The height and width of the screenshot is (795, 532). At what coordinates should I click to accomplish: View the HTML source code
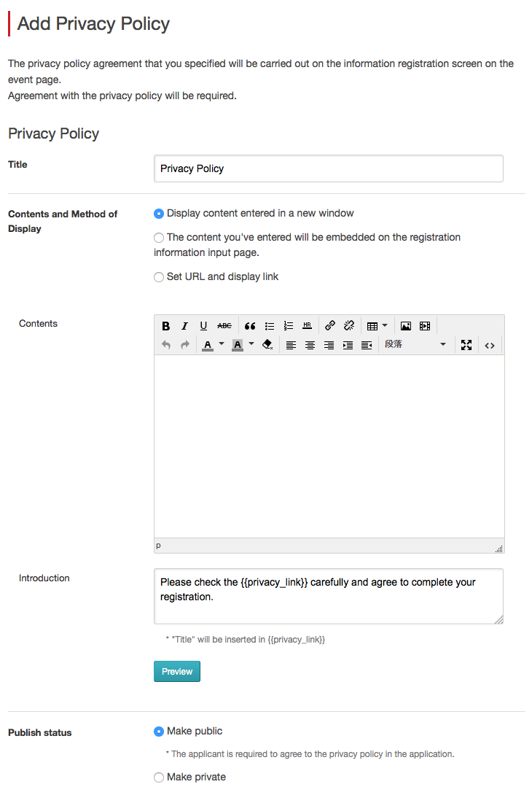pos(490,344)
